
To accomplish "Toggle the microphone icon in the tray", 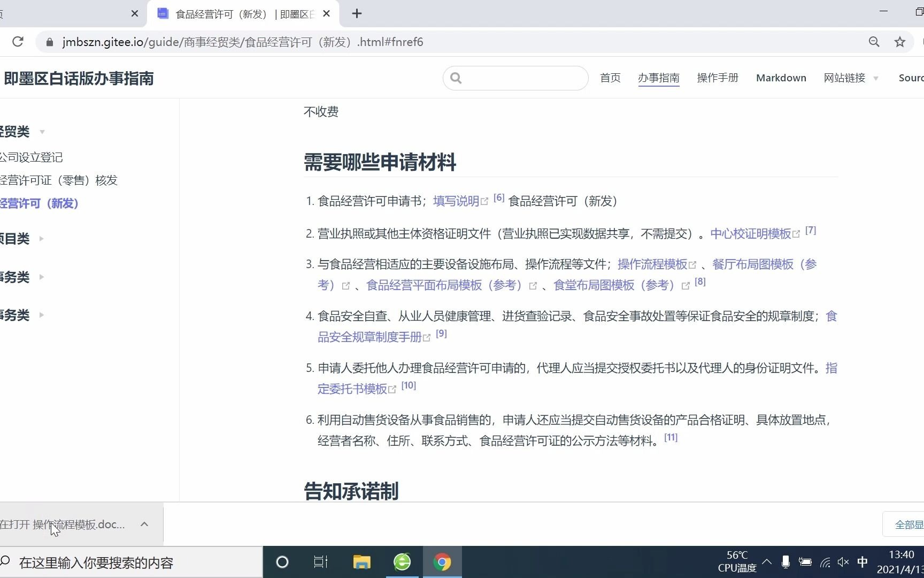I will coord(785,562).
